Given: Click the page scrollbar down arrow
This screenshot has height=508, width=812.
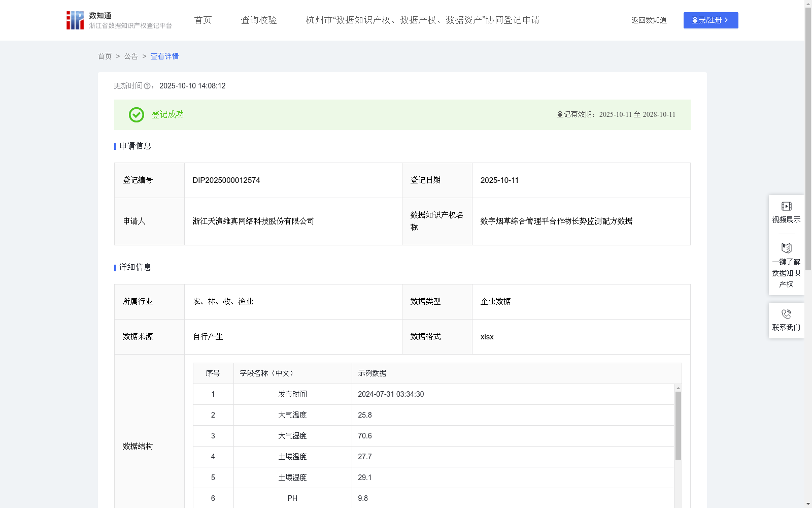Looking at the screenshot, I should pyautogui.click(x=808, y=504).
